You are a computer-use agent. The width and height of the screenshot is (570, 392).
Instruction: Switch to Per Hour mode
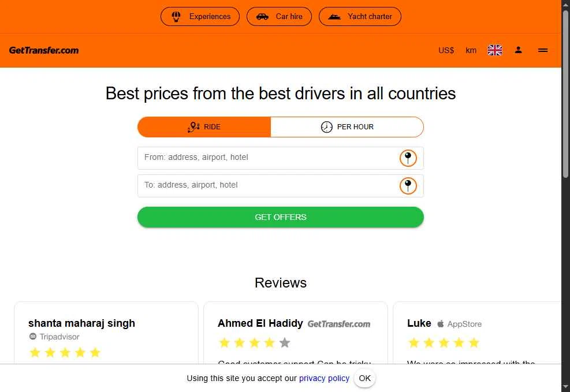[347, 127]
